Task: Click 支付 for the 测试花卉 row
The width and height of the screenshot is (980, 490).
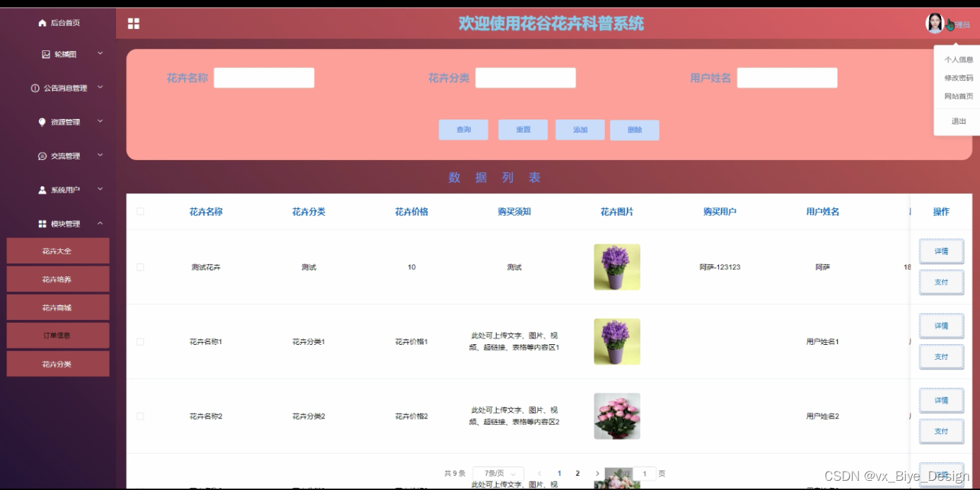Action: (x=941, y=282)
